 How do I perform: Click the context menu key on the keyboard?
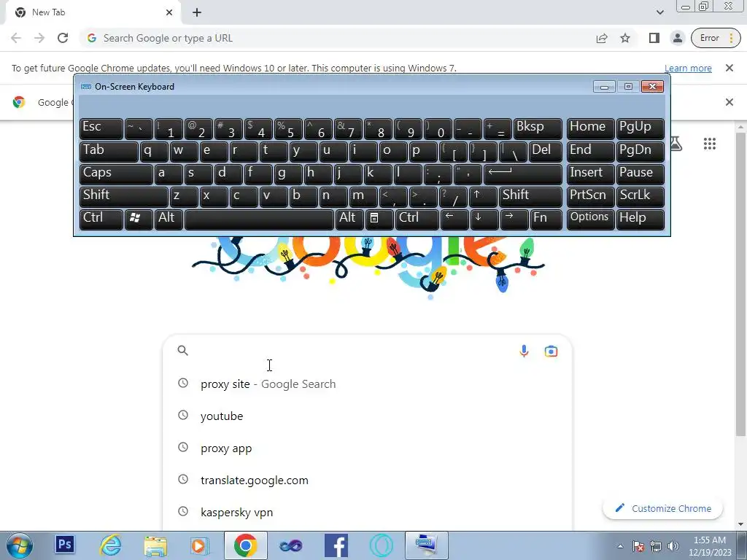tap(379, 219)
